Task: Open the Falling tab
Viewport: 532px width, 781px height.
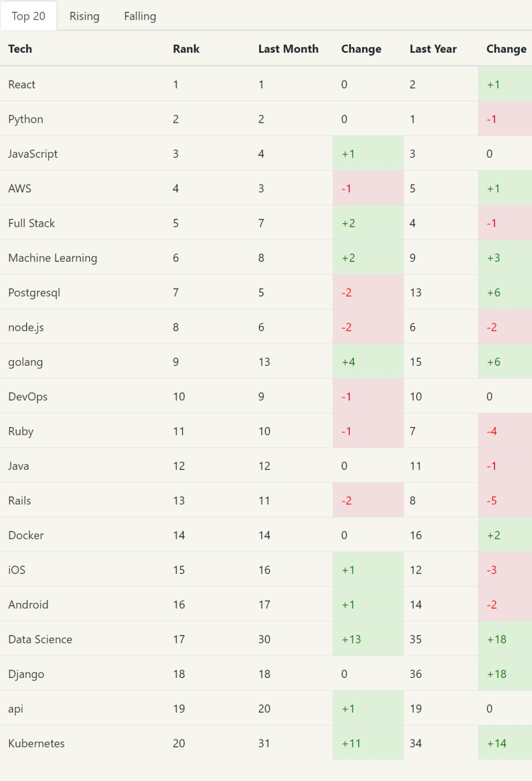Action: [x=140, y=16]
